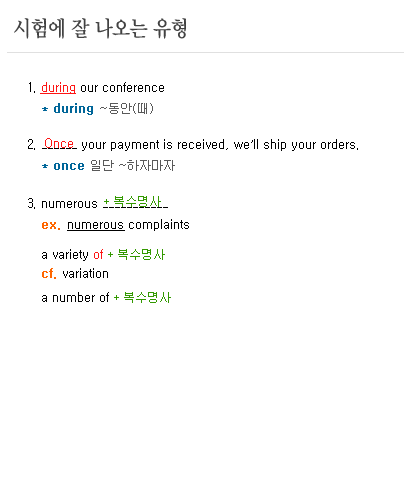Image resolution: width=410 pixels, height=480 pixels.
Task: Click the green 복수명사 after a variety of
Action: click(x=141, y=255)
